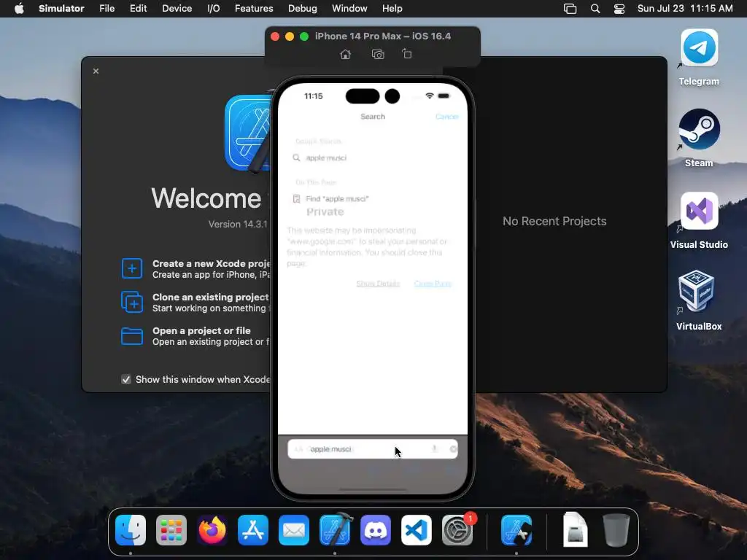Screen dimensions: 747x560
Task: Open the Window menu
Action: click(349, 9)
